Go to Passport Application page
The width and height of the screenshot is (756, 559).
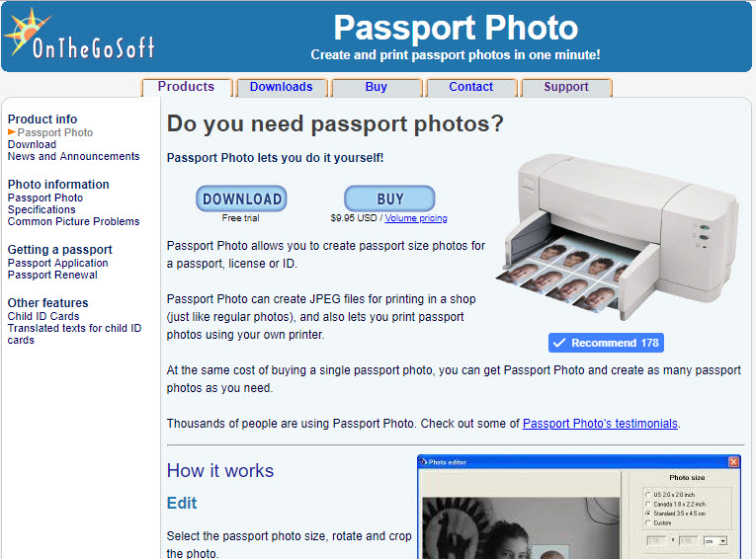pyautogui.click(x=58, y=263)
